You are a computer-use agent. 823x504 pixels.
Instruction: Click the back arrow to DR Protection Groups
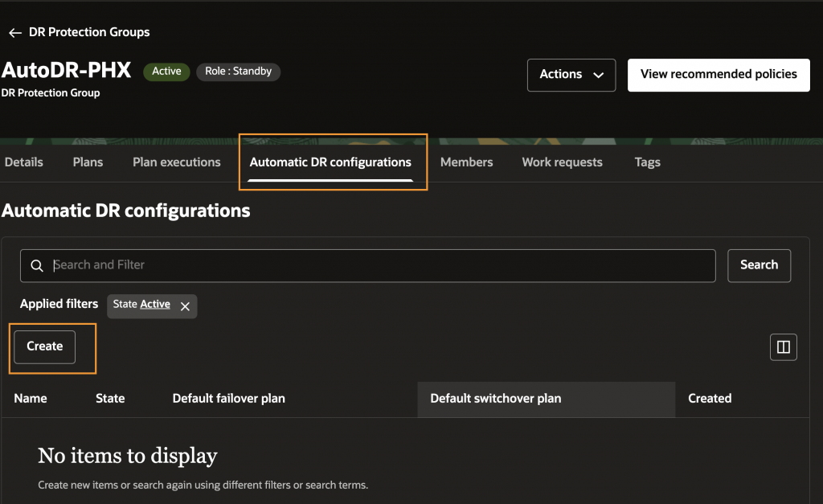point(14,33)
